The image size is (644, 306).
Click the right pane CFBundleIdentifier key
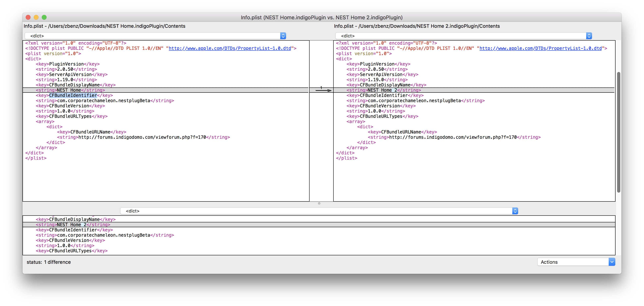point(385,95)
